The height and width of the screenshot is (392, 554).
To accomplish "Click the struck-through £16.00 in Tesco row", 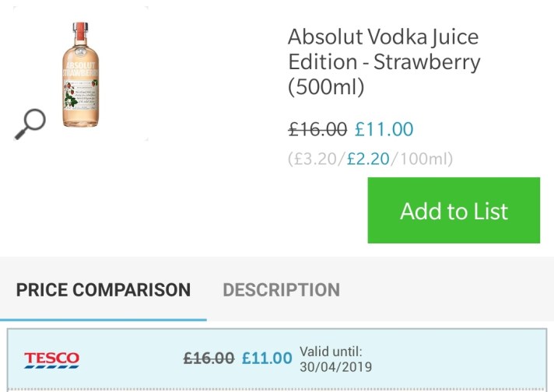I will (209, 358).
